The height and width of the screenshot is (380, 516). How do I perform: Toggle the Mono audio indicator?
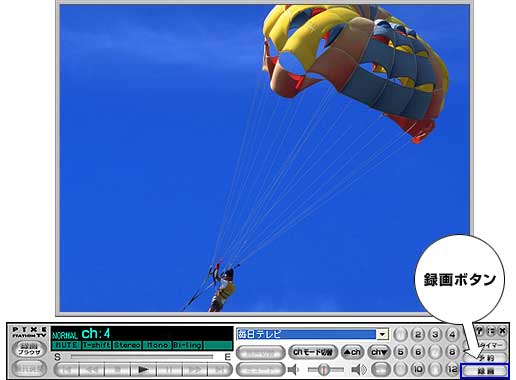point(158,345)
